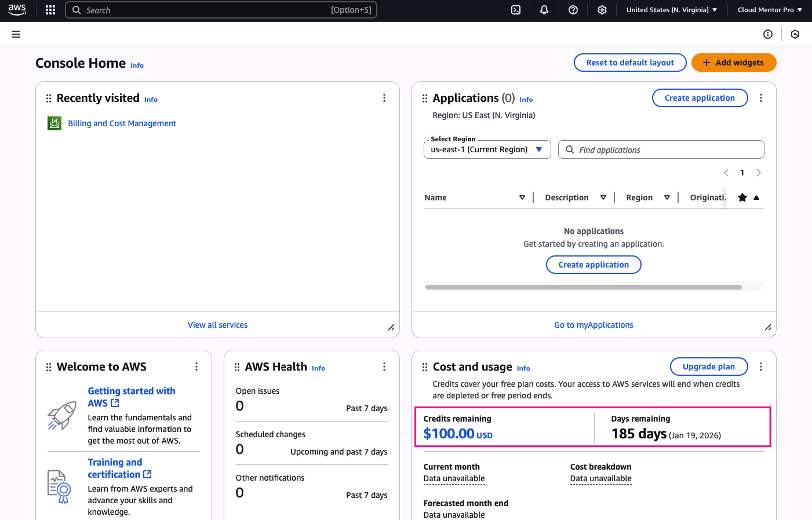Viewport: 812px width, 520px height.
Task: Click the $100.00 USD credits remaining value
Action: [x=458, y=434]
